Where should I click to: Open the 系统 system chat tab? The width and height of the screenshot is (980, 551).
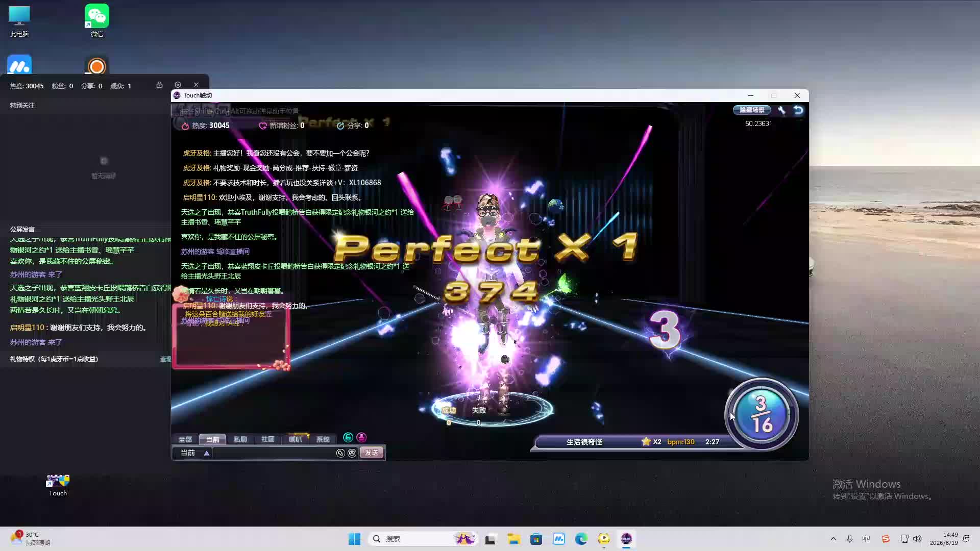click(x=323, y=439)
